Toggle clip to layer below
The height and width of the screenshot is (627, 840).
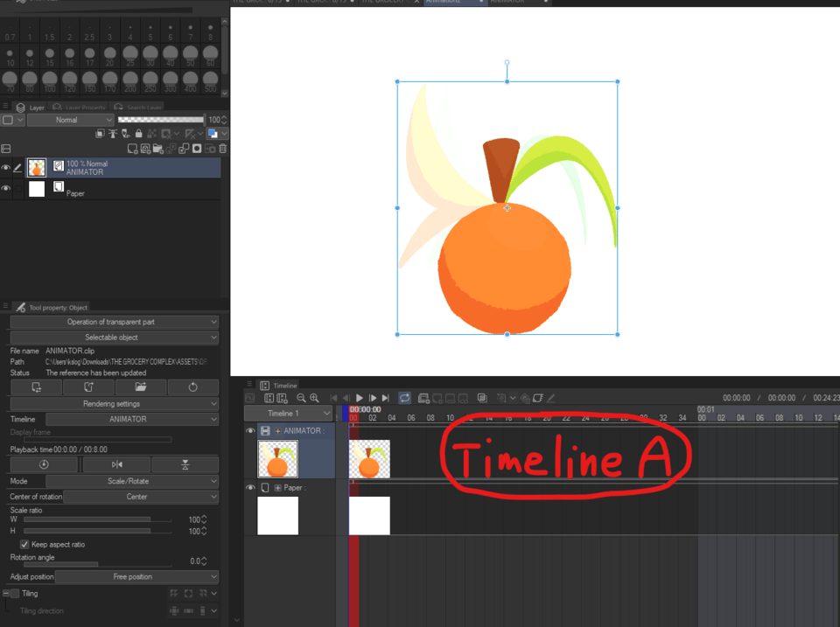pyautogui.click(x=100, y=133)
